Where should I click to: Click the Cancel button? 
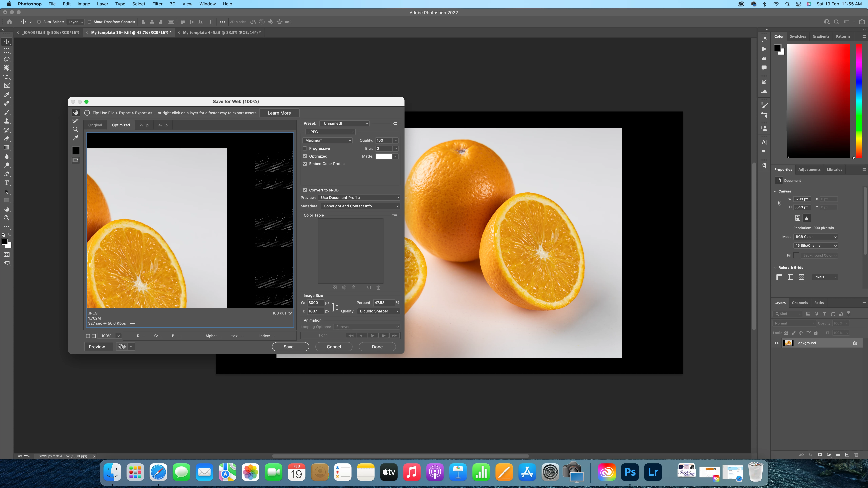pos(334,347)
